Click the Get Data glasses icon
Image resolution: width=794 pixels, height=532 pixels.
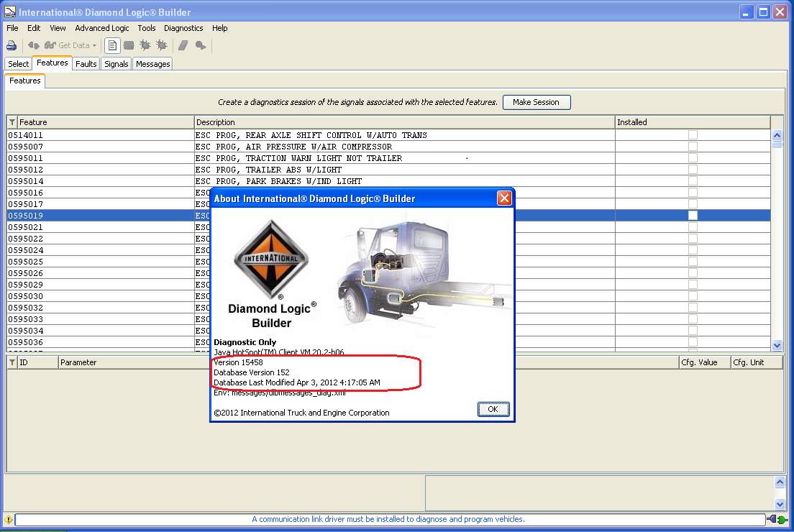[x=50, y=45]
